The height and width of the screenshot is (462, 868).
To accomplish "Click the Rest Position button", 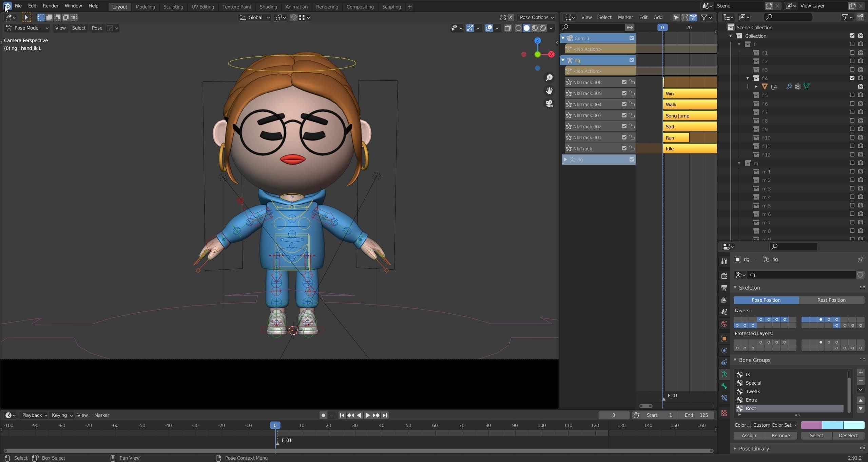I will click(x=831, y=300).
